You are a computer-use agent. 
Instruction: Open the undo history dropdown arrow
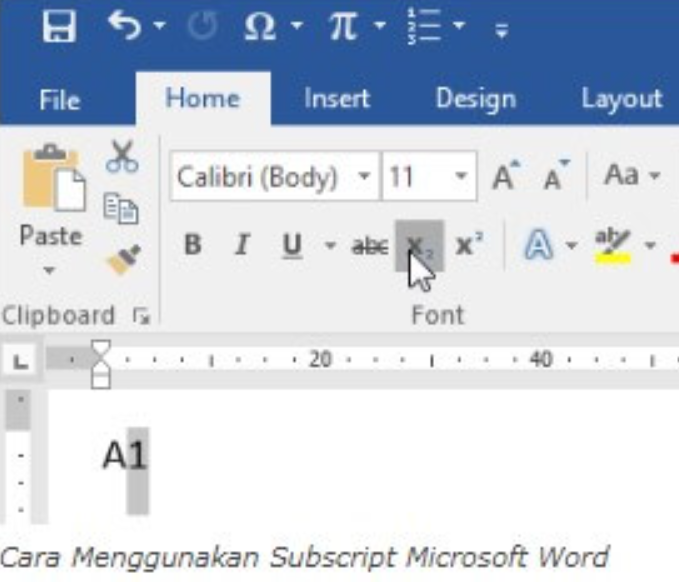coord(159,25)
